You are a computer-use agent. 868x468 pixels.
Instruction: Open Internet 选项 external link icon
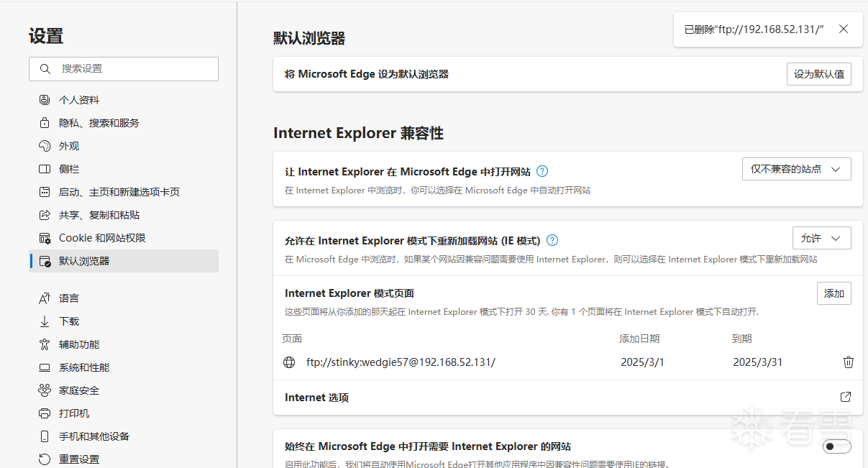click(846, 397)
